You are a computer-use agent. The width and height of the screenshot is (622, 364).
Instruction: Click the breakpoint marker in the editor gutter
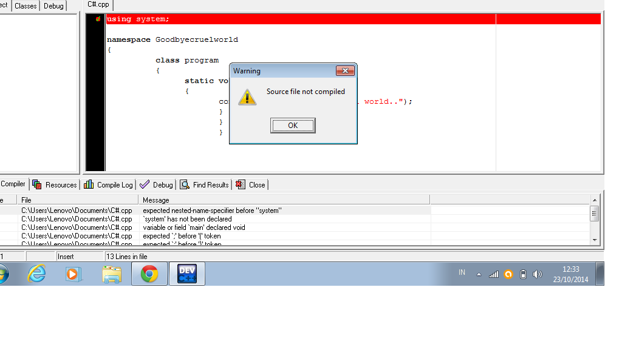(x=98, y=19)
